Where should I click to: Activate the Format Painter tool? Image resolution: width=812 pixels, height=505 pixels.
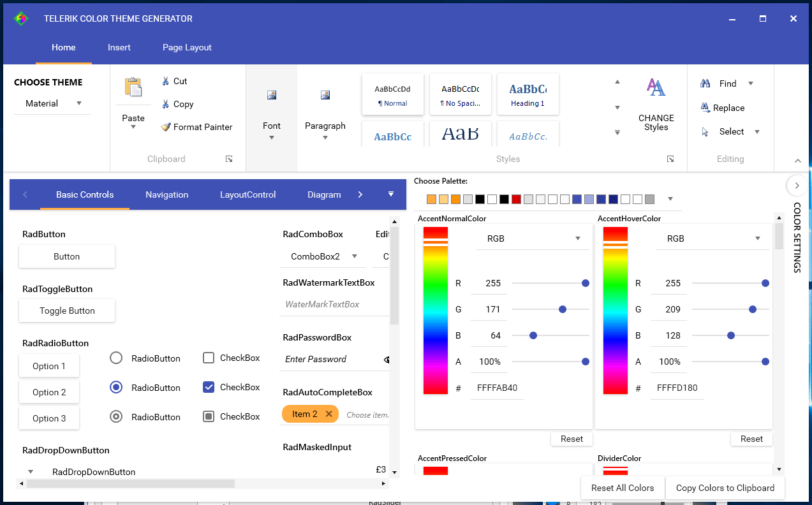196,127
